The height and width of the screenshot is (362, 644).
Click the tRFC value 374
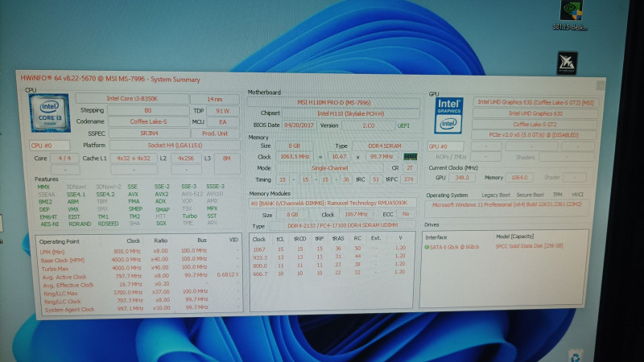[x=408, y=179]
